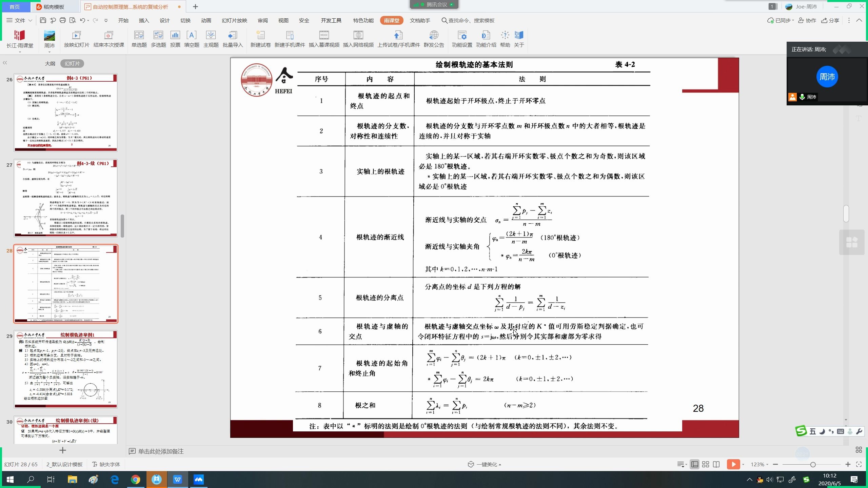Click the zoom slider in status bar
This screenshot has height=488, width=868.
pos(813,464)
